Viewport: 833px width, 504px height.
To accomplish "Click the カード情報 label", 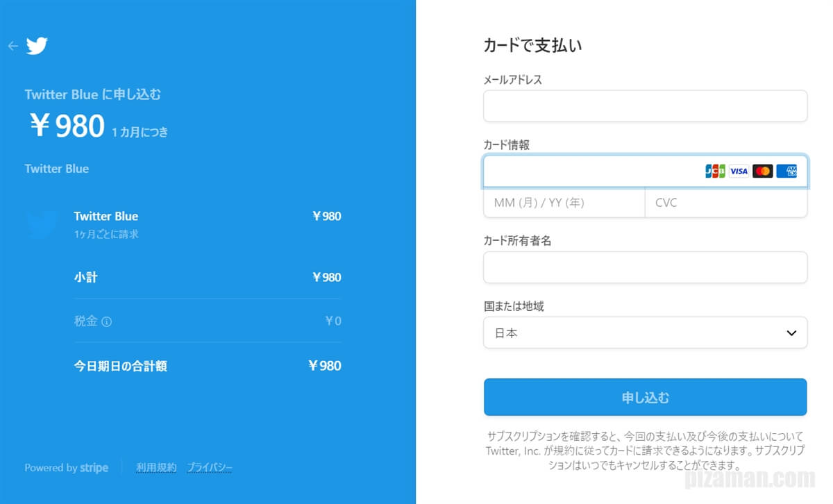I will point(507,145).
